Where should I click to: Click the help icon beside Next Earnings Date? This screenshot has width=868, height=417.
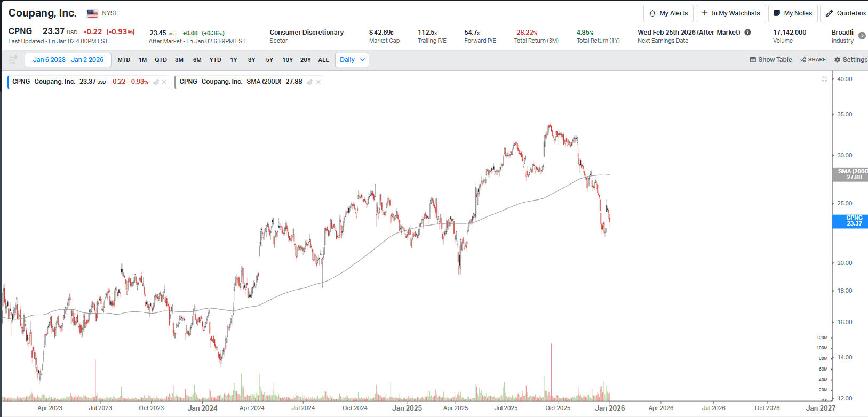[x=747, y=33]
